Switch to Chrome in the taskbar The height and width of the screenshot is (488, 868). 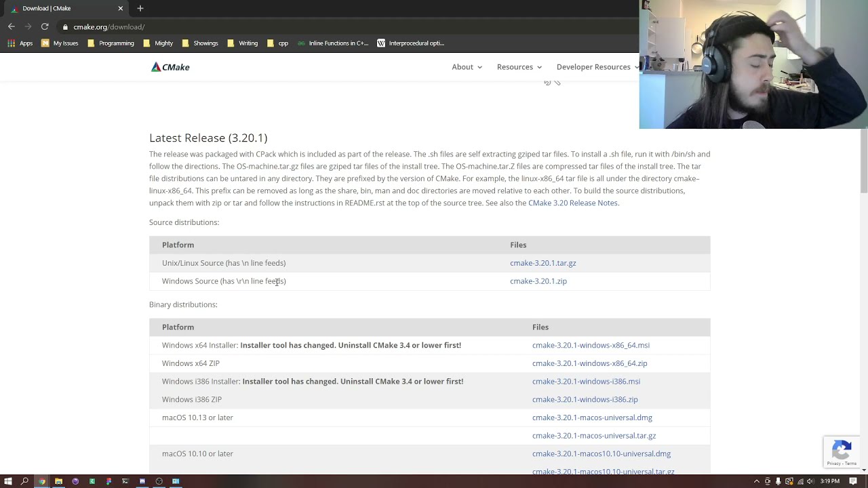point(42,481)
